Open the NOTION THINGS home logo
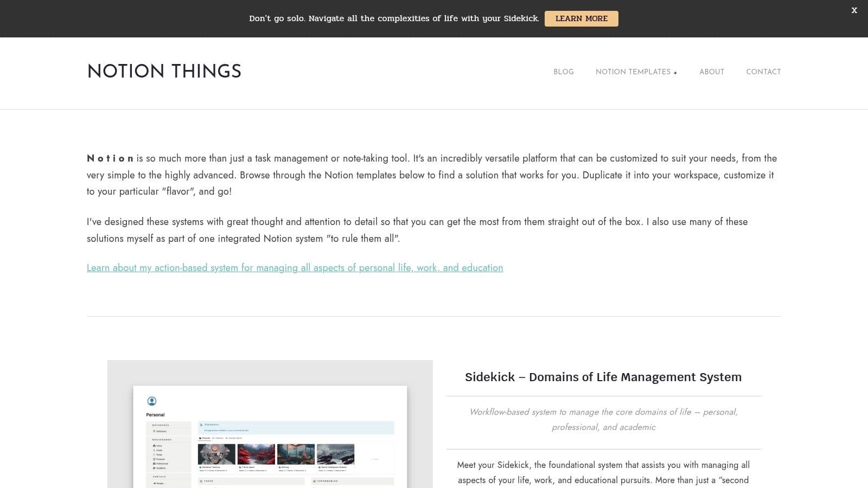The height and width of the screenshot is (488, 868). click(164, 72)
